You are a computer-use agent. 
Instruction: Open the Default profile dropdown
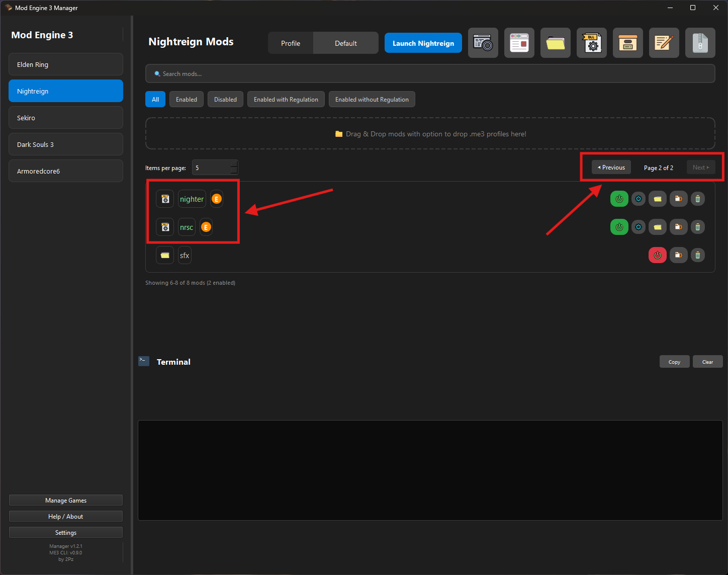tap(346, 43)
